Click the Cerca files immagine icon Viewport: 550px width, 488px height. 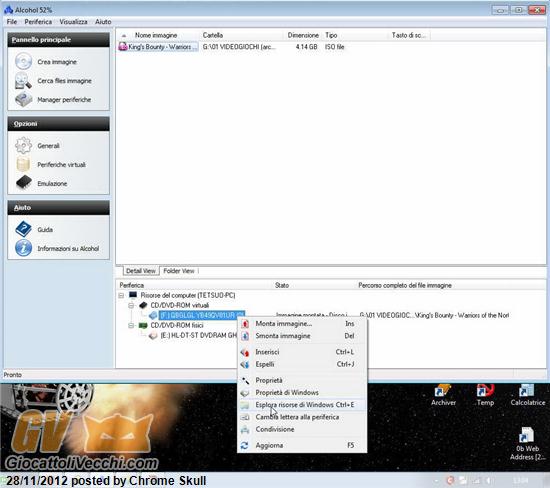click(x=24, y=81)
